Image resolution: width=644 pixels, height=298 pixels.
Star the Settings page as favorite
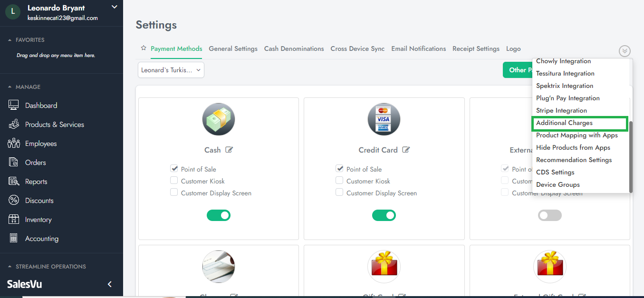click(144, 48)
